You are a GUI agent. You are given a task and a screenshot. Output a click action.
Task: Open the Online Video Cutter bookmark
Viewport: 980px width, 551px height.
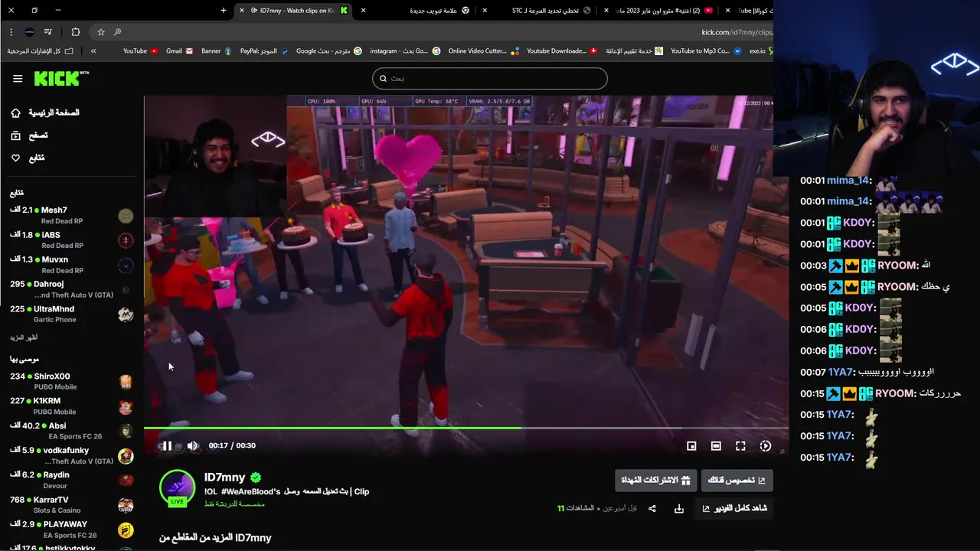pyautogui.click(x=484, y=51)
